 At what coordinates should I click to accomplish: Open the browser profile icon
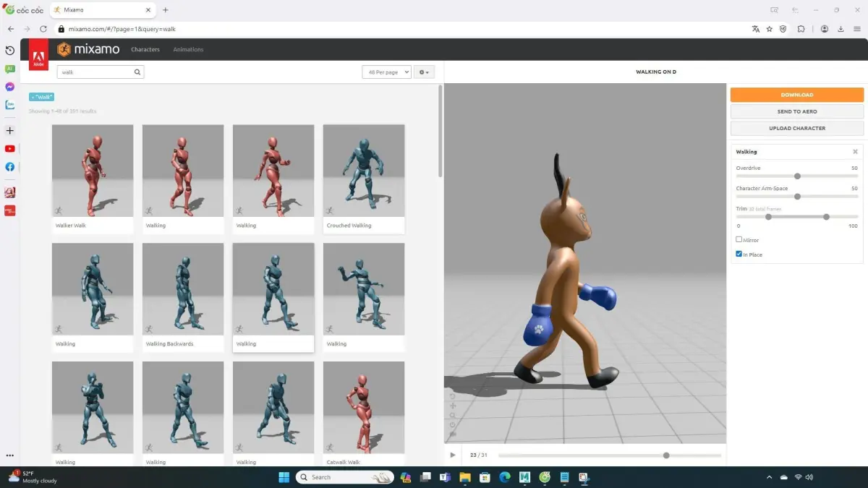coord(825,29)
